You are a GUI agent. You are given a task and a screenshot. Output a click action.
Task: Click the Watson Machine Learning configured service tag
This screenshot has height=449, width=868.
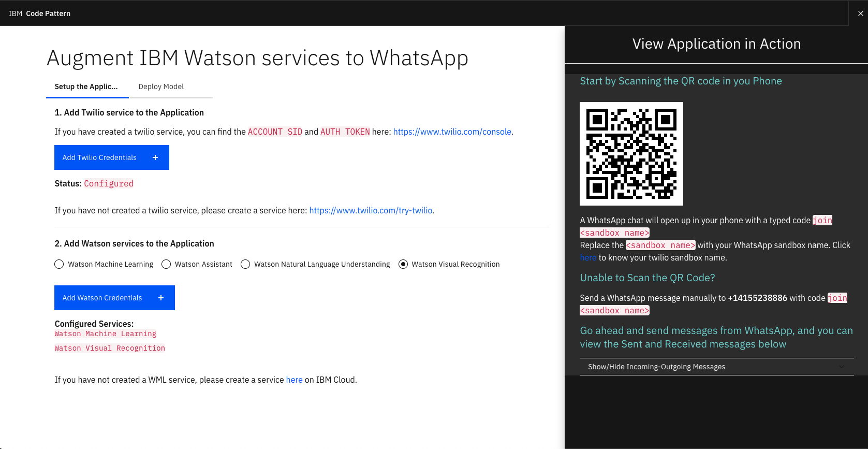coord(106,334)
